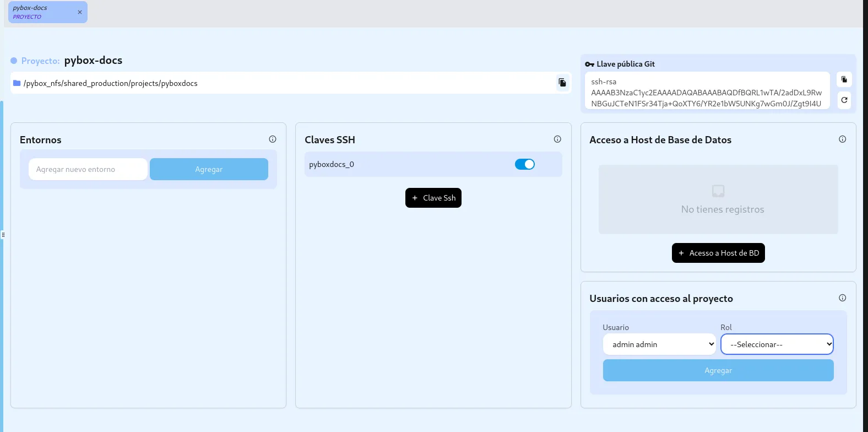This screenshot has height=432, width=868.
Task: Copy the project path with clipboard icon
Action: click(x=562, y=83)
